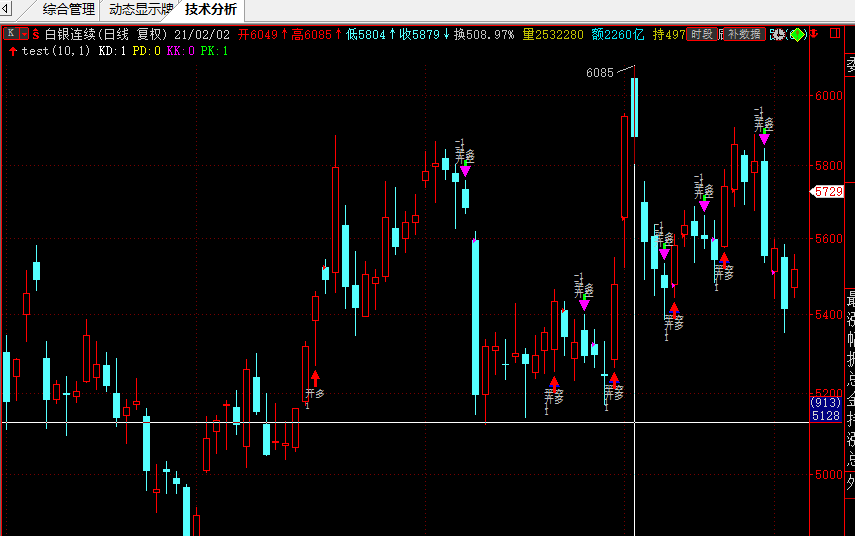Select the 技术分析 tab
The height and width of the screenshot is (536, 855).
tap(210, 9)
